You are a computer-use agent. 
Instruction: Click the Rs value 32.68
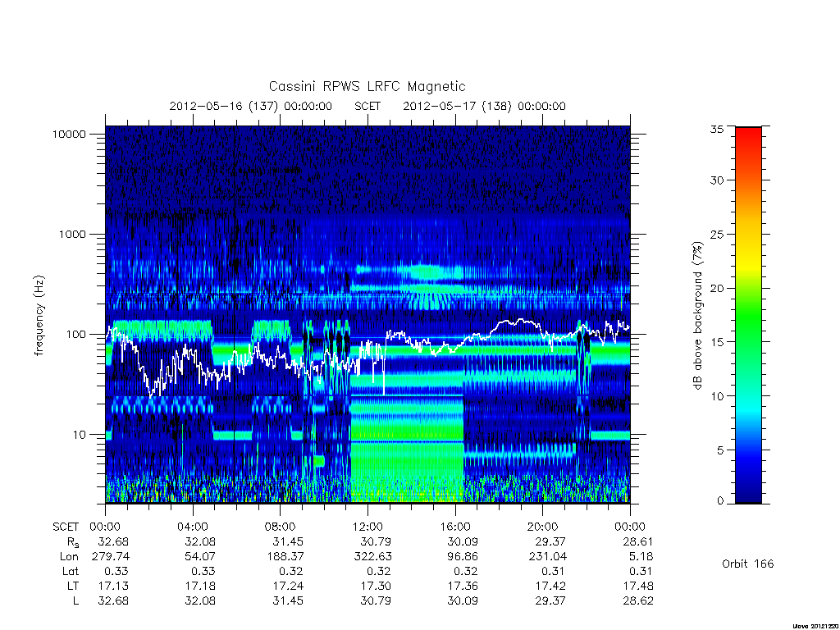pos(113,542)
